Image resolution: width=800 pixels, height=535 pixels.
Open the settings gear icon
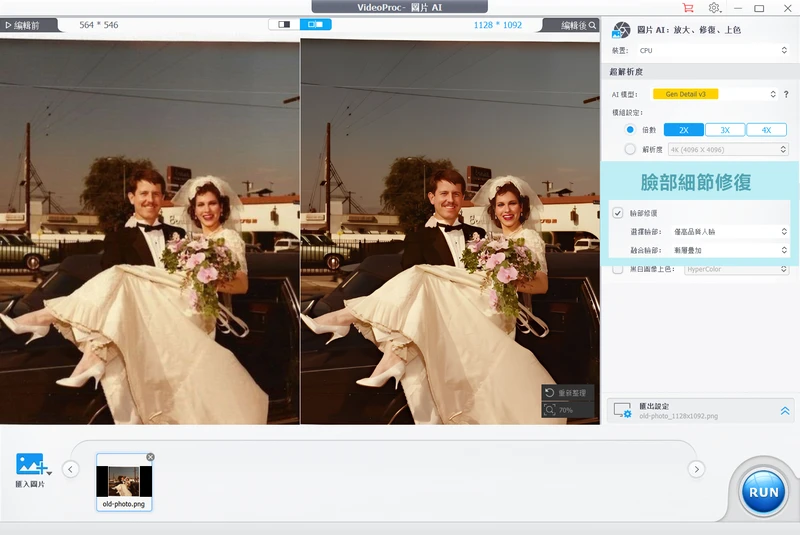click(714, 8)
